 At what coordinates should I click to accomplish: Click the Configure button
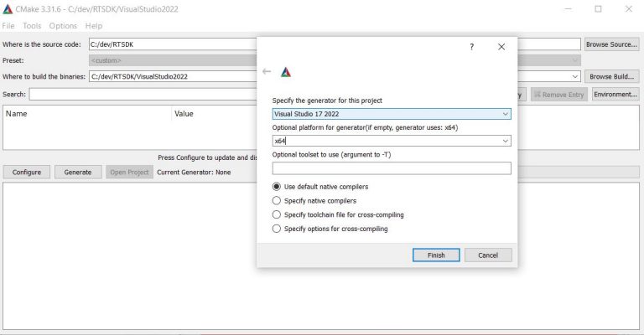click(27, 173)
